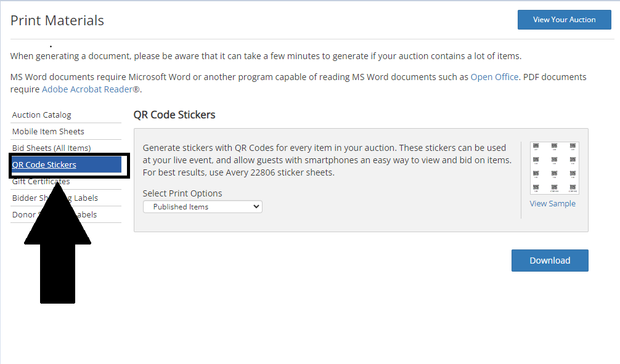
Task: Click the Select Print Options label
Action: 182,193
